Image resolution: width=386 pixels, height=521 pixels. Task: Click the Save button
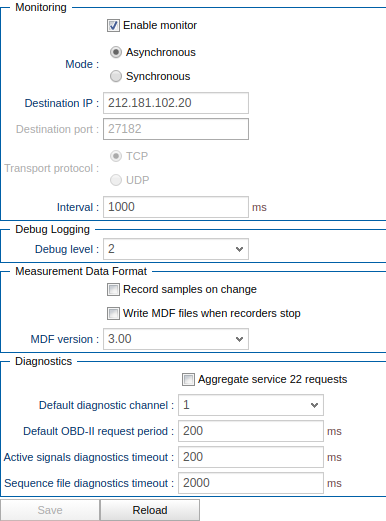click(x=50, y=510)
